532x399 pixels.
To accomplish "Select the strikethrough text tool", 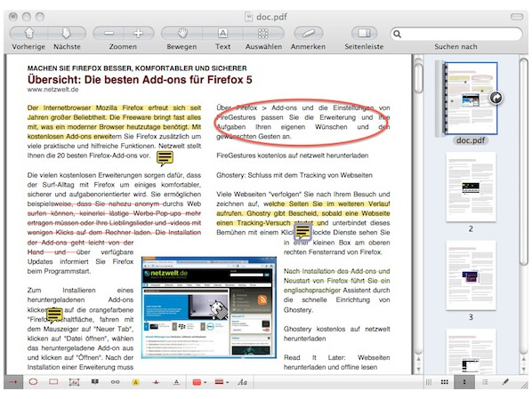I will tap(156, 382).
